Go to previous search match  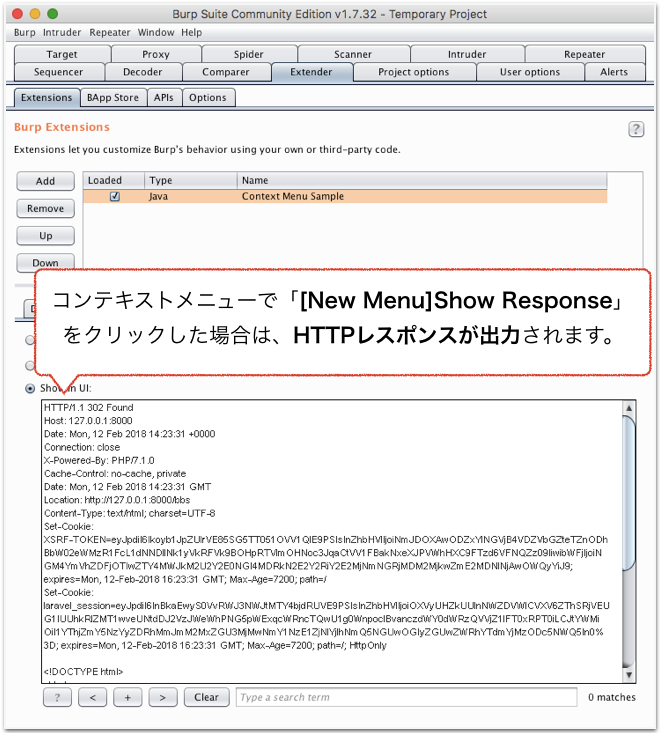93,697
